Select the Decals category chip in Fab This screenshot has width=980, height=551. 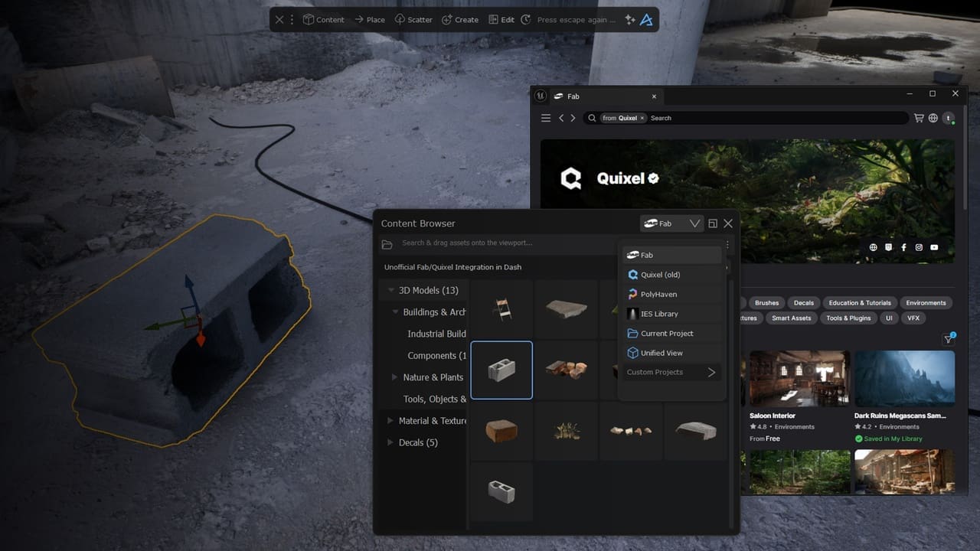804,303
